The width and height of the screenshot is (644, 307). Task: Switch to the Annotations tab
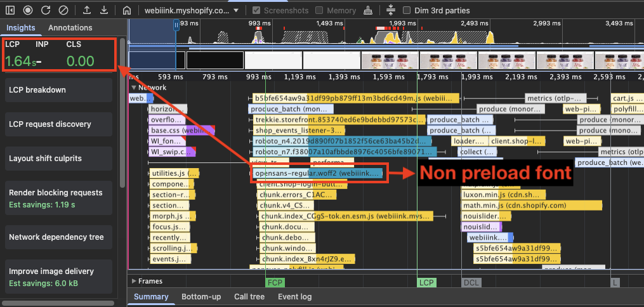pos(70,28)
